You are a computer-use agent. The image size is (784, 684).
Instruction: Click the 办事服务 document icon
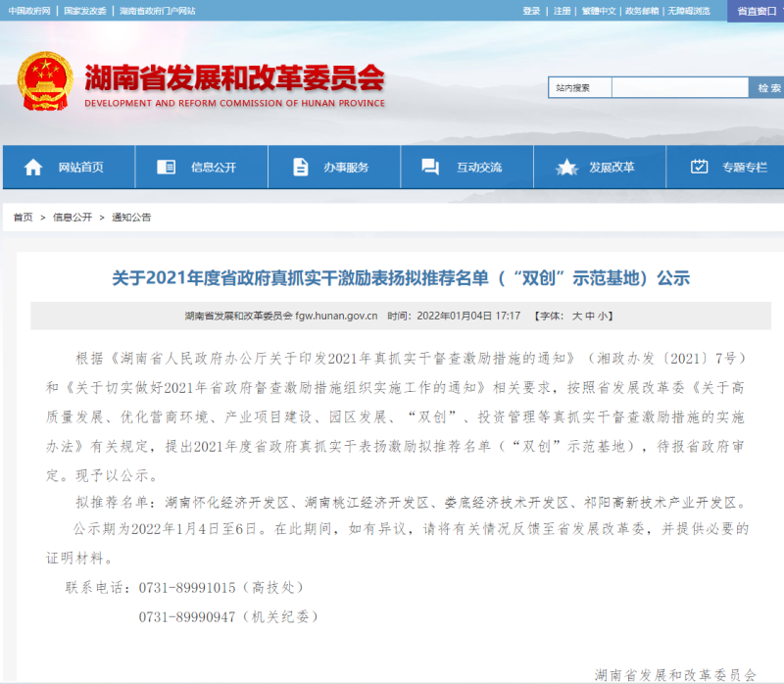coord(300,167)
